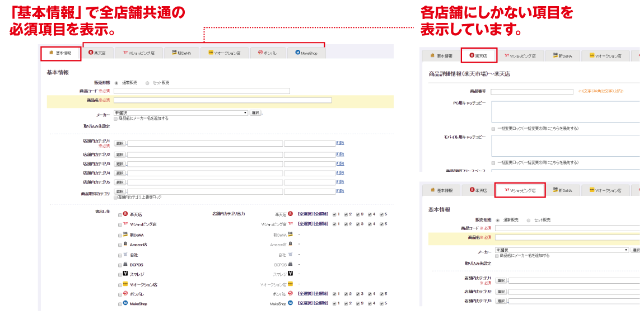Image resolution: width=644 pixels, height=319 pixels.
Task: Click the Amazon店 icon in 書出し先 list
Action: (x=125, y=244)
